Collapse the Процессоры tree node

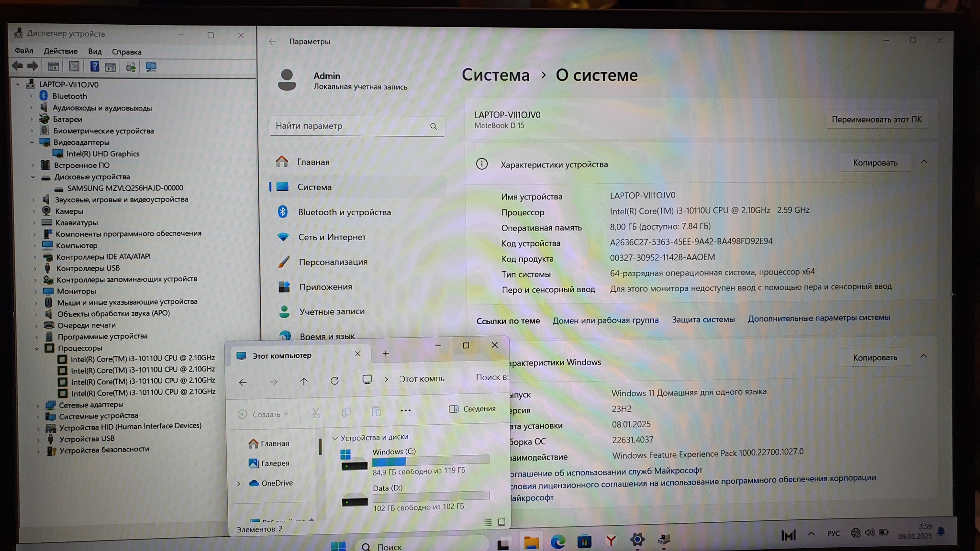(x=36, y=349)
